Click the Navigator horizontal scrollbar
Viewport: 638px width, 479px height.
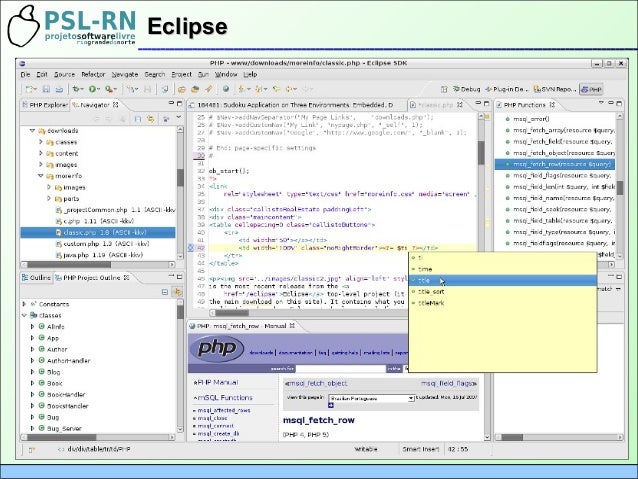tap(98, 265)
